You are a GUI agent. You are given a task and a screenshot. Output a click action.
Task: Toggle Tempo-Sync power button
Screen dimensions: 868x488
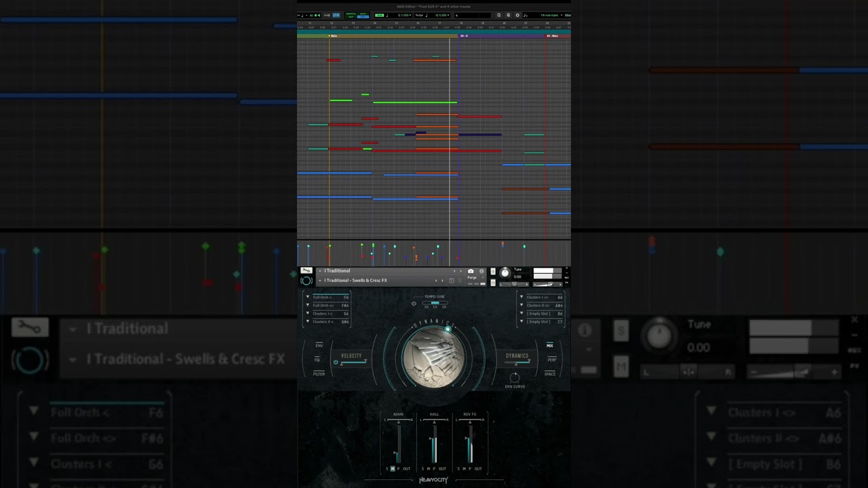[x=414, y=304]
